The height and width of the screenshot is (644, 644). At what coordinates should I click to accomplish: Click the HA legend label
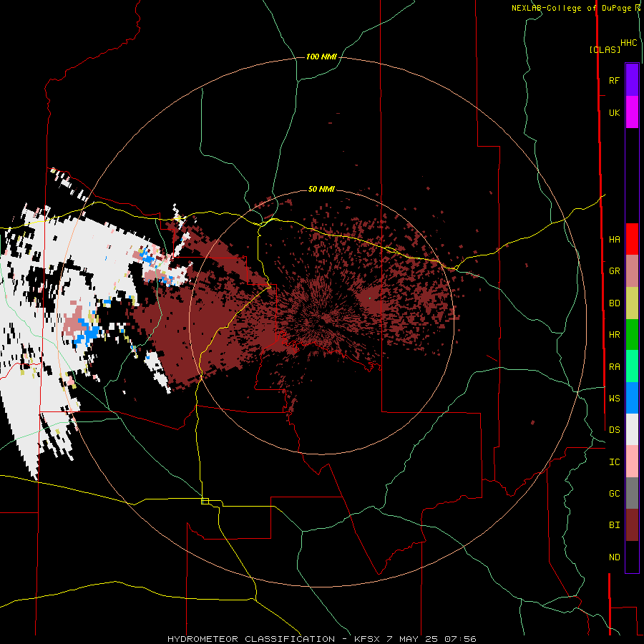coord(614,240)
